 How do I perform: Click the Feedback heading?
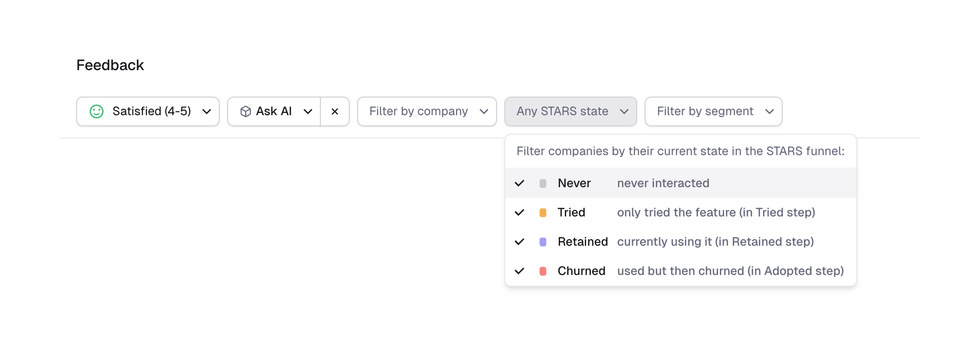point(110,65)
